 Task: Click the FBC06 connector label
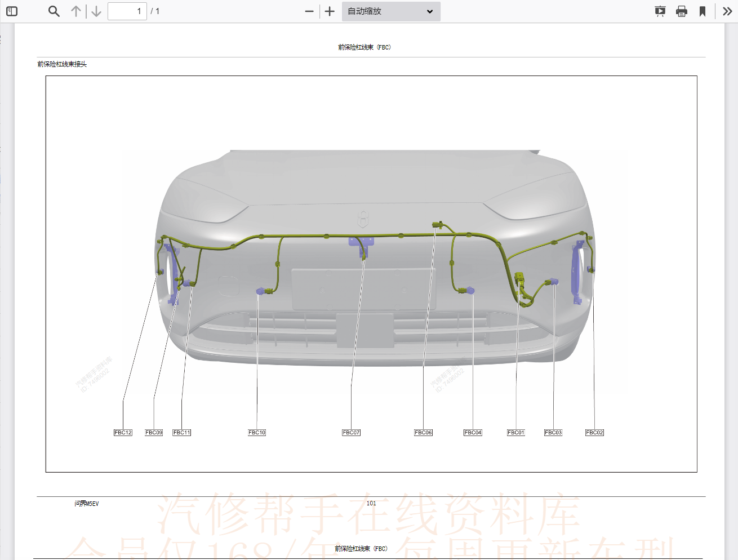click(423, 433)
